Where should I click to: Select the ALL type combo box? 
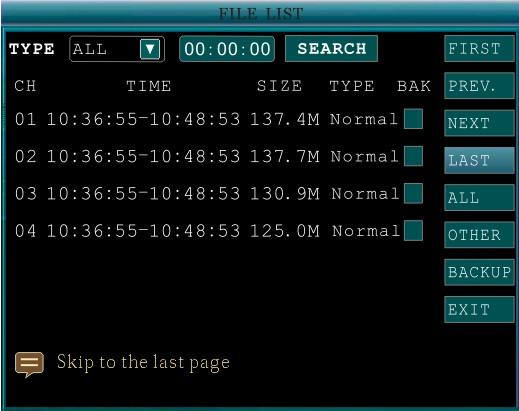point(117,49)
